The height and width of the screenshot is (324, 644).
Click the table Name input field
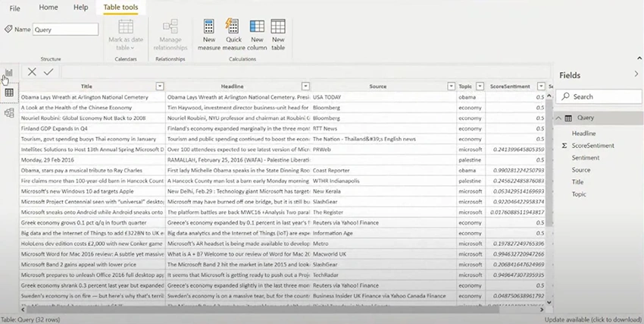pos(65,29)
